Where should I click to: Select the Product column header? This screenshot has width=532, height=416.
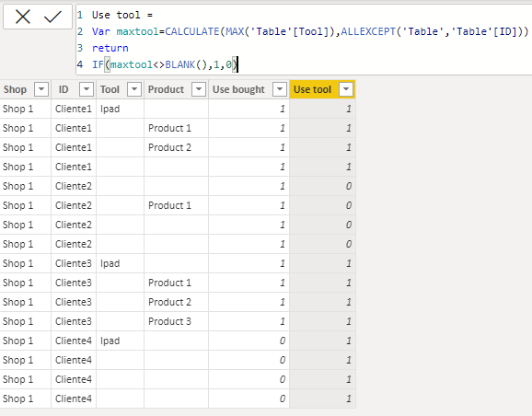(x=166, y=89)
